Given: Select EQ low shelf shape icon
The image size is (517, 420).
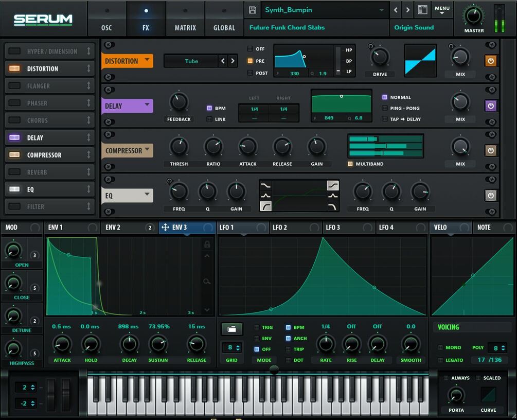Looking at the screenshot, I should click(265, 186).
